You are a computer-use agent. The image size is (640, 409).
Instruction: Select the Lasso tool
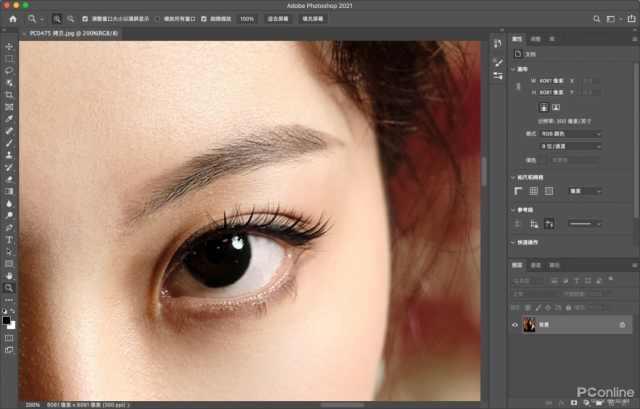pyautogui.click(x=9, y=71)
